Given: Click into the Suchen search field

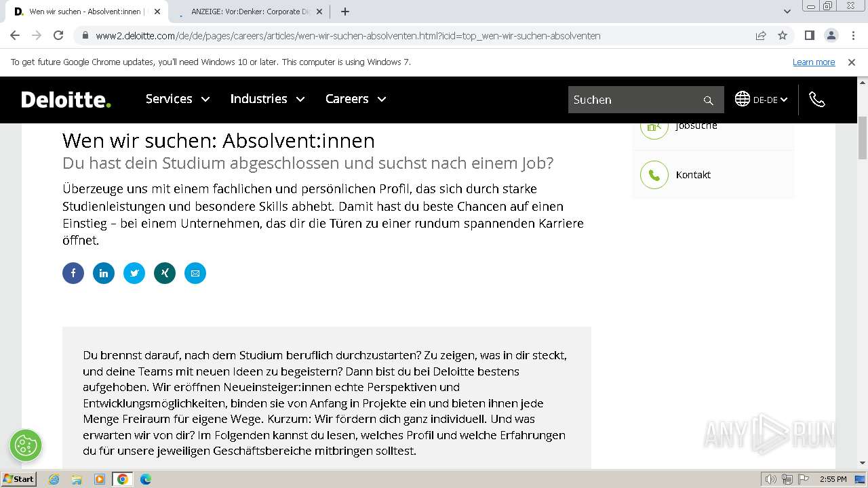Looking at the screenshot, I should (635, 100).
